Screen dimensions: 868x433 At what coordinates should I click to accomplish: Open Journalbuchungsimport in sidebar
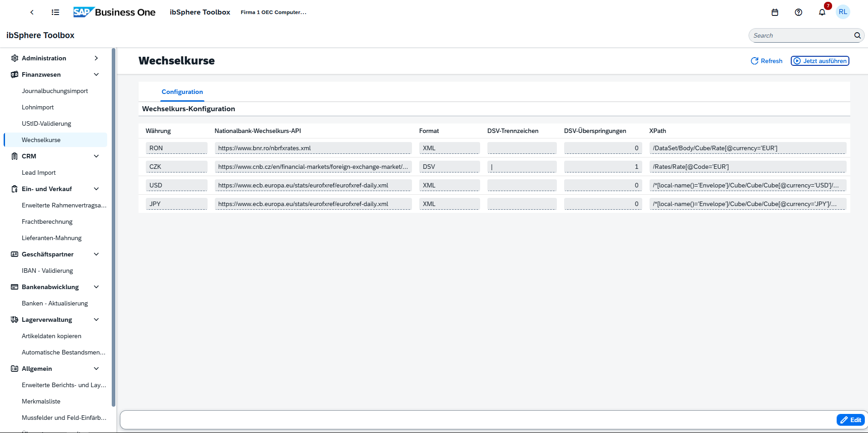coord(55,91)
